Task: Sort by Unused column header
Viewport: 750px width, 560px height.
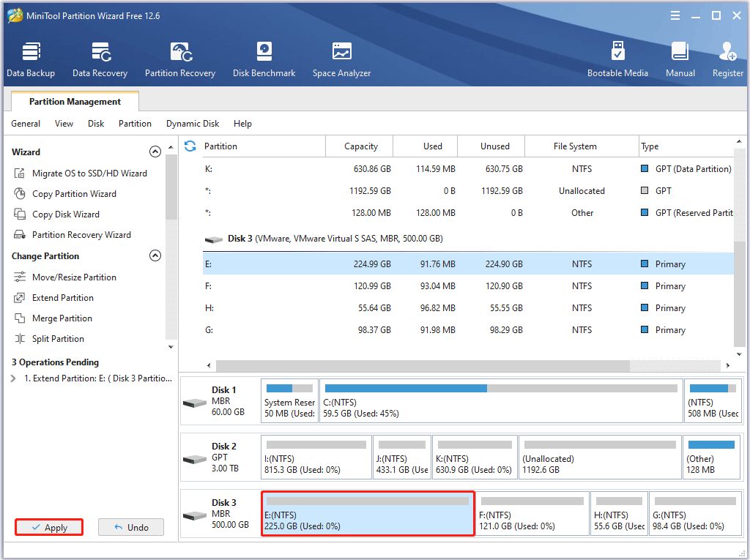Action: [491, 146]
